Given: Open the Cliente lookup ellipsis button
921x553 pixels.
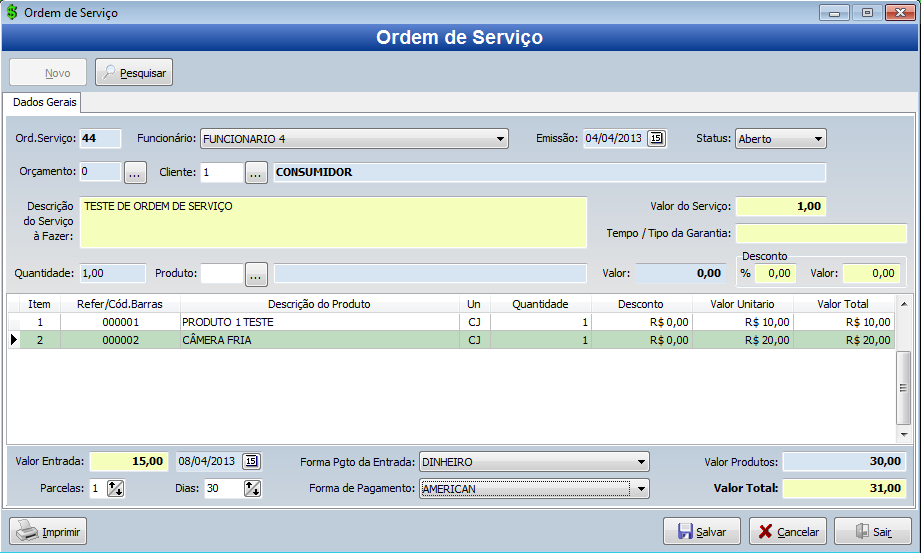Looking at the screenshot, I should point(256,172).
